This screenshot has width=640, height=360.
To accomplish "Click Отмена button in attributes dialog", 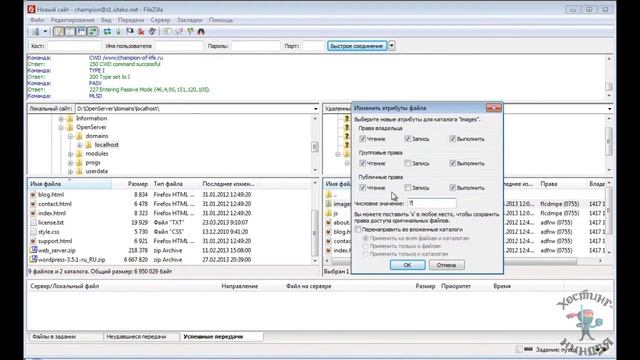I will click(446, 265).
